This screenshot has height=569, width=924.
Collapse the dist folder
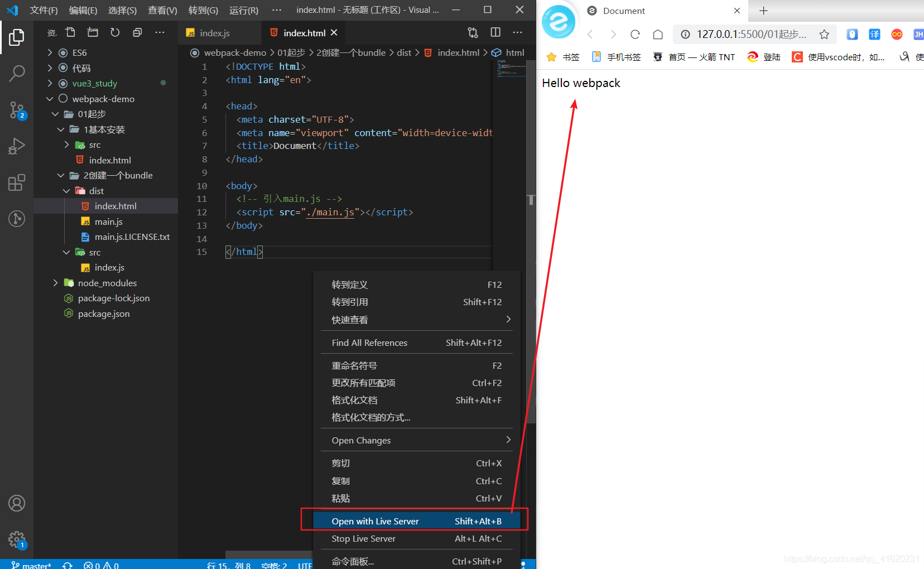(x=66, y=191)
